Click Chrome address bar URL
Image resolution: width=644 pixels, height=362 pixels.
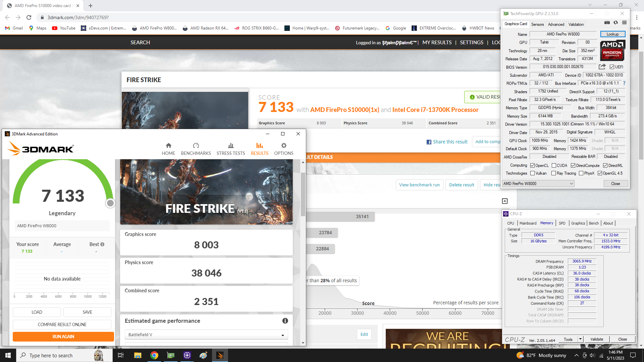(78, 17)
